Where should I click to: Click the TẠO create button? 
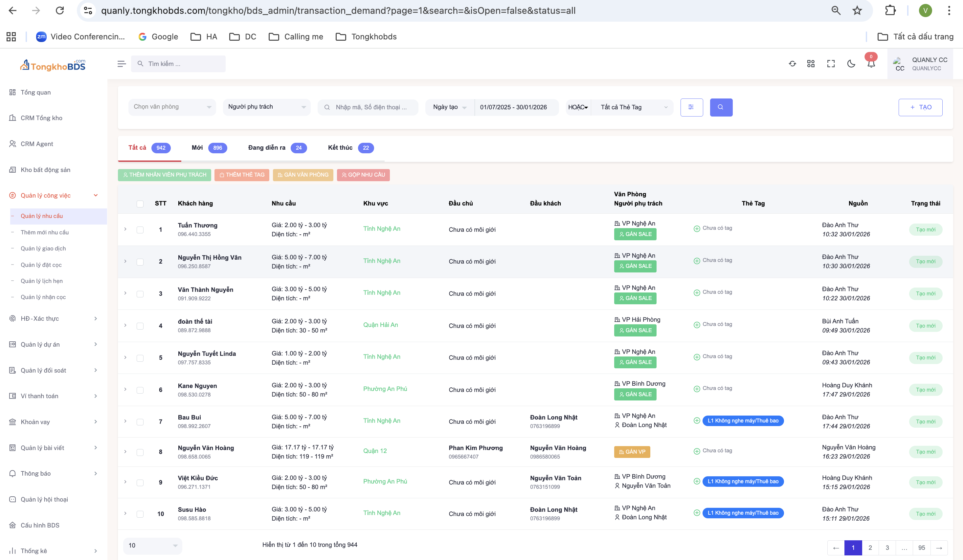click(920, 107)
